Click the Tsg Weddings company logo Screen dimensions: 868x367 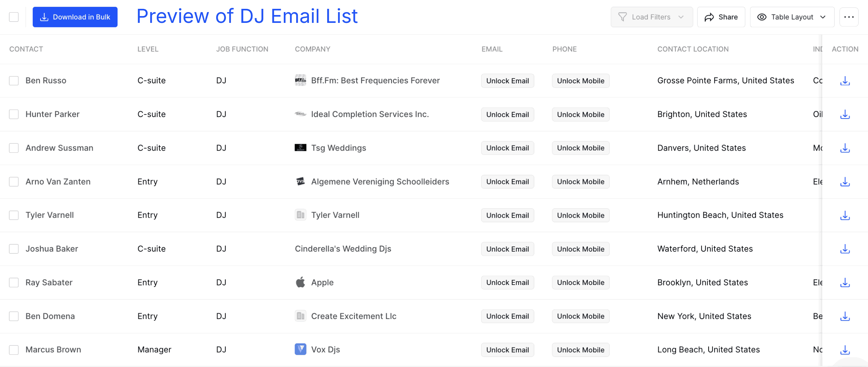tap(300, 148)
